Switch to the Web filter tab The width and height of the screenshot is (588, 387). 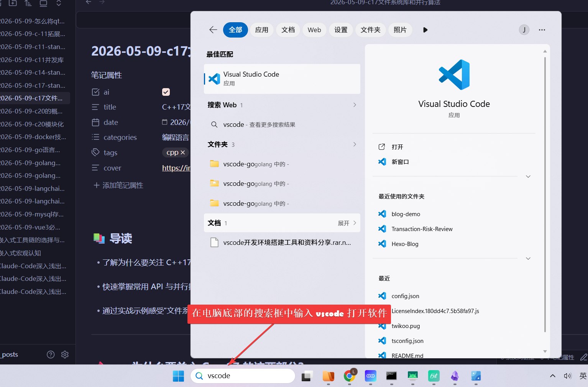click(314, 30)
